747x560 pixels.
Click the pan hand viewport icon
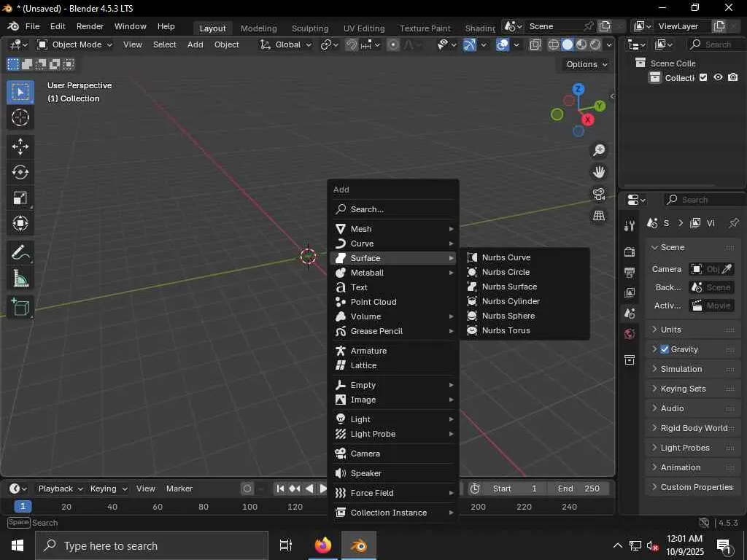(599, 172)
